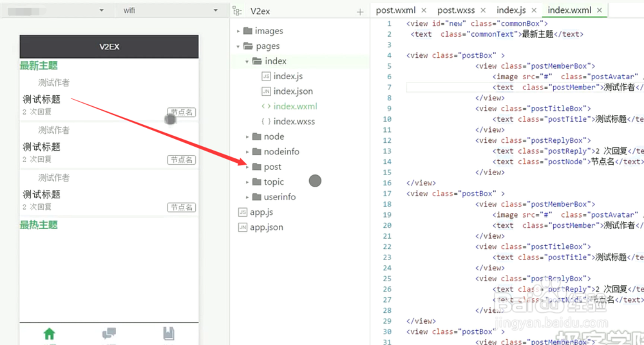Click the JS icon of app.js
The image size is (644, 345).
(x=243, y=212)
